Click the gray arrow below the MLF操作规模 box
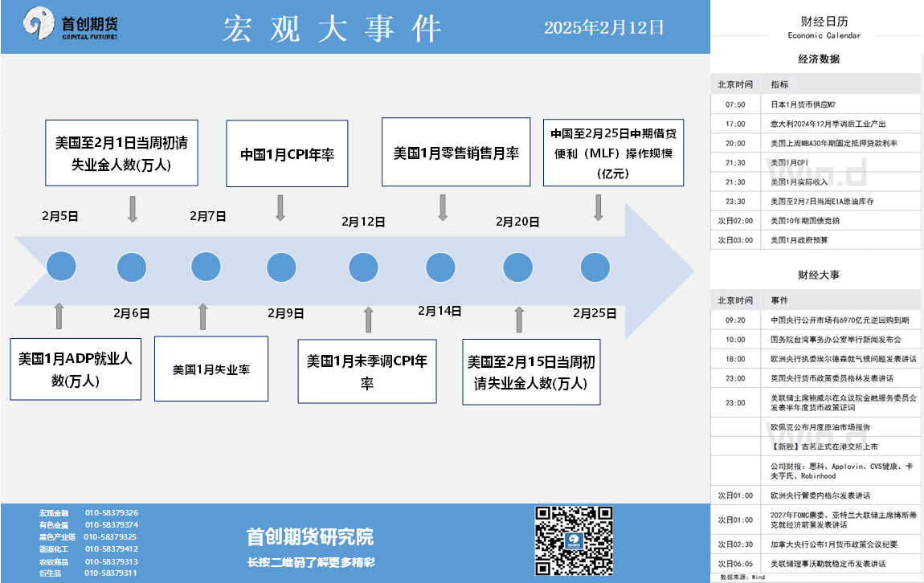924x583 pixels. 598,208
